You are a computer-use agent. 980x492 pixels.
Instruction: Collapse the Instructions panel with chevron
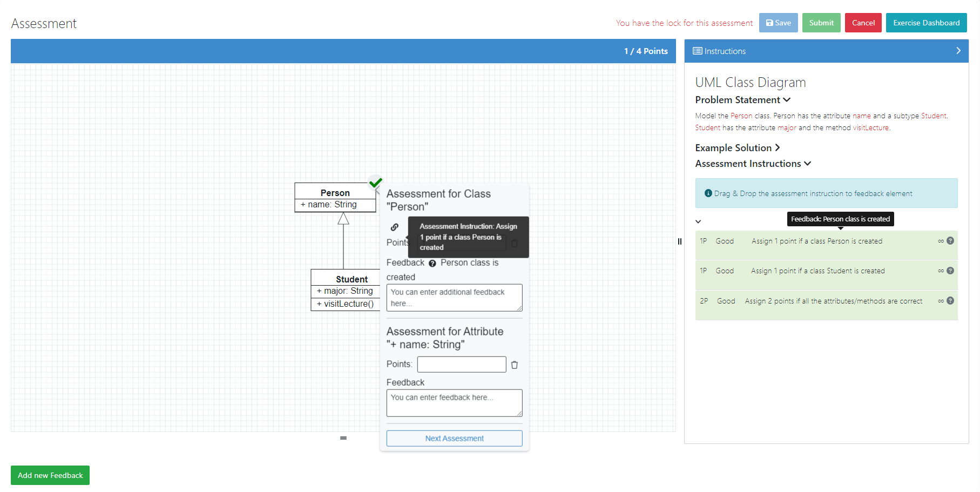pyautogui.click(x=958, y=51)
